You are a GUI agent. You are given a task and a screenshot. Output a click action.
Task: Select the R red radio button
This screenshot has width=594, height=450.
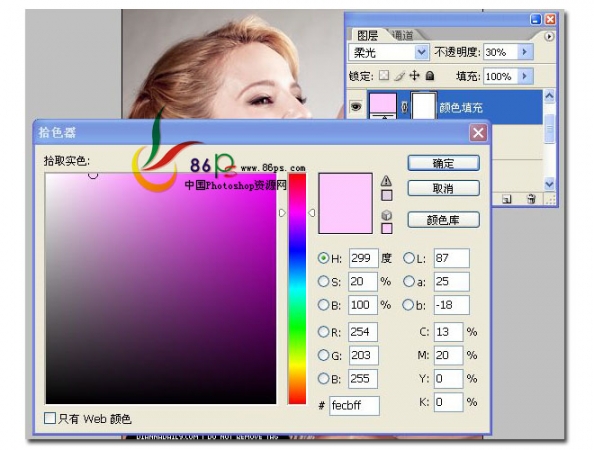pyautogui.click(x=323, y=332)
